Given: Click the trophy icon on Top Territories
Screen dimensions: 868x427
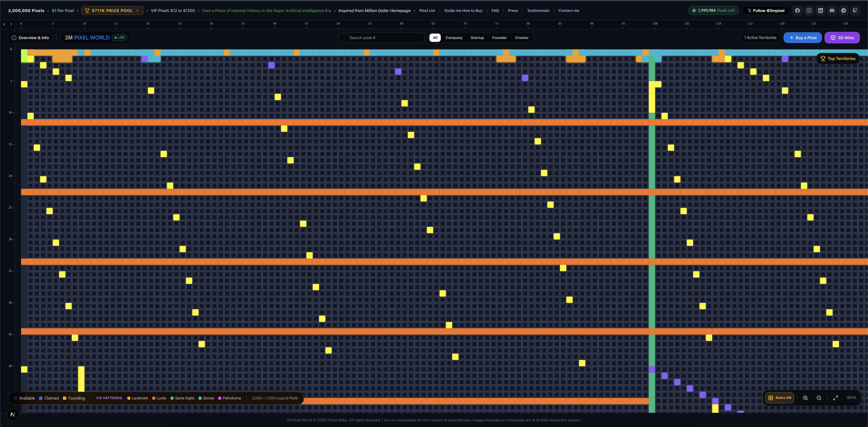Looking at the screenshot, I should [823, 59].
